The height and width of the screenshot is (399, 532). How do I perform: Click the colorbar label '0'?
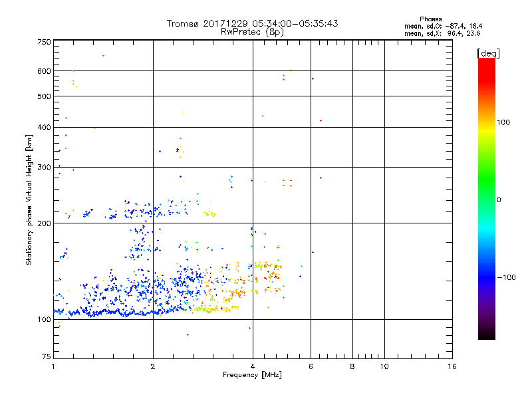(x=498, y=199)
